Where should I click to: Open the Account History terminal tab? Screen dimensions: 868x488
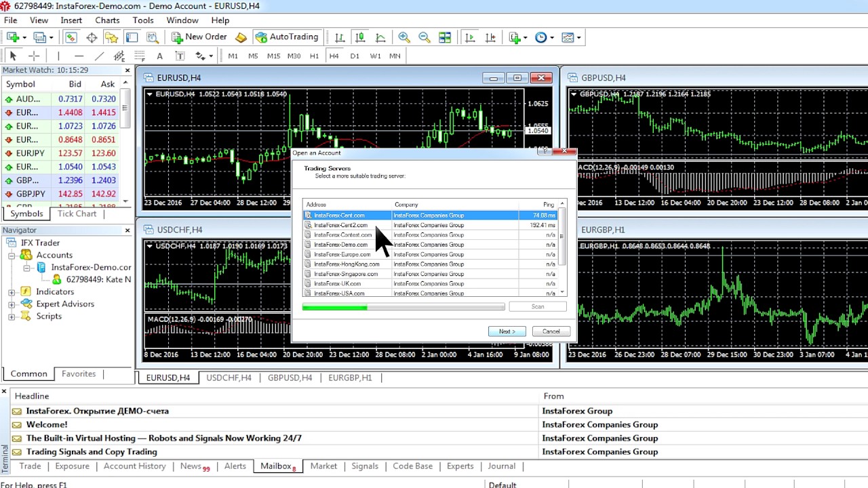click(x=134, y=466)
